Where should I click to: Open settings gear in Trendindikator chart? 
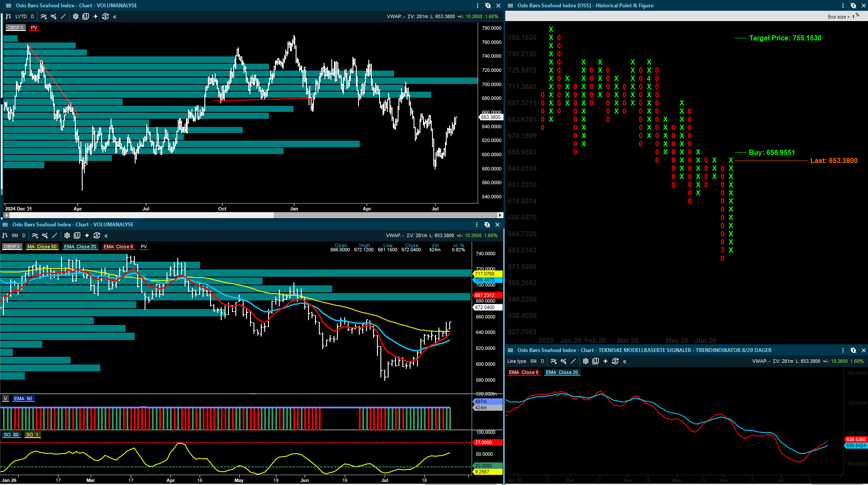586,361
